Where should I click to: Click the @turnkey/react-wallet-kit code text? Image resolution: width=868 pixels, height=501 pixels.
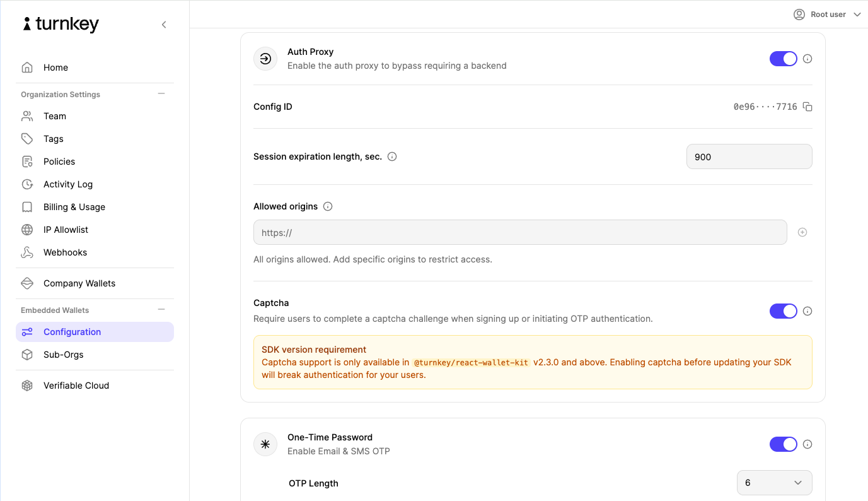pos(471,363)
